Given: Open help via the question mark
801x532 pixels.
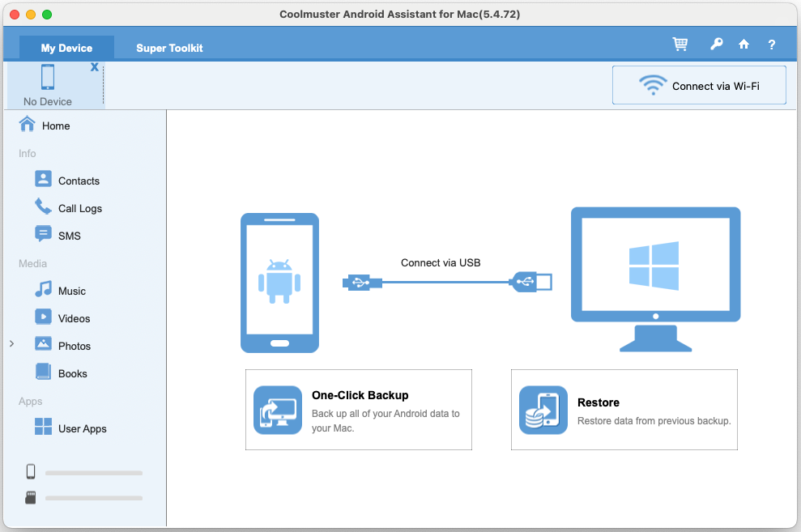Looking at the screenshot, I should click(x=771, y=45).
